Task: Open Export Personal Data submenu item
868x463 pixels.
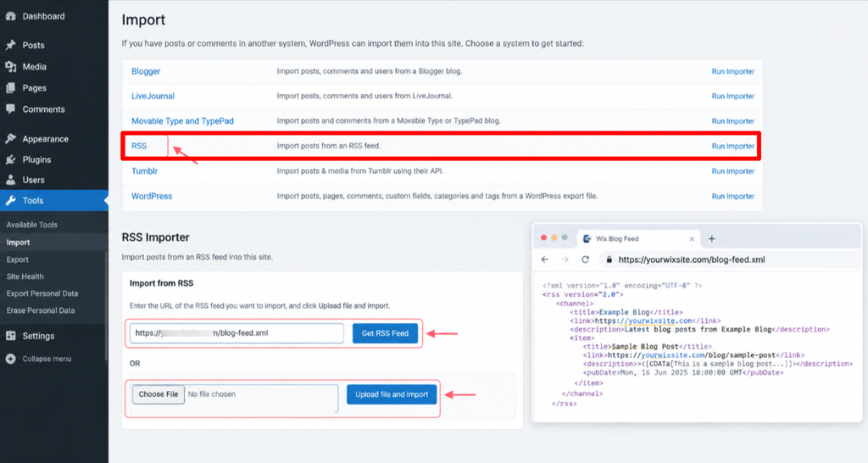Action: (x=42, y=293)
